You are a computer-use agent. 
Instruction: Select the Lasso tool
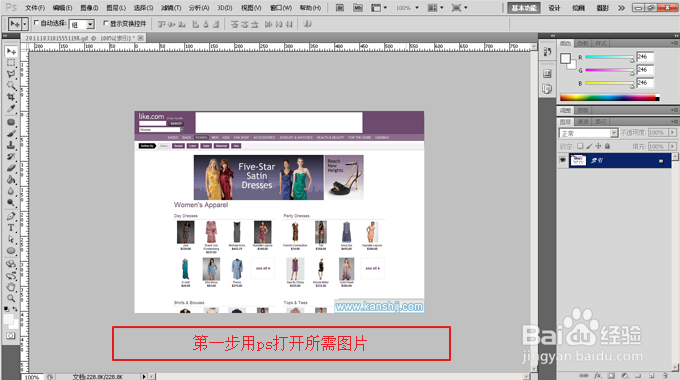coord(11,74)
